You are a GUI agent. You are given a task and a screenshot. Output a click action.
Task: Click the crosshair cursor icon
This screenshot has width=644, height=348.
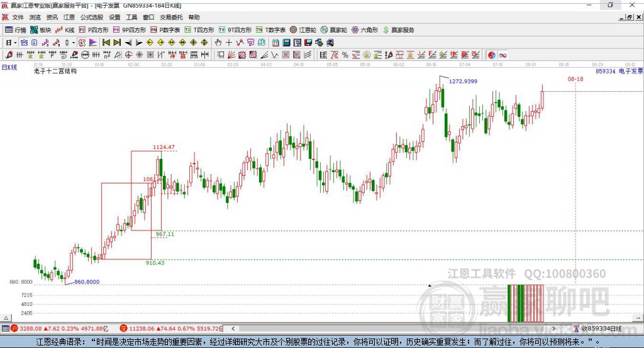tap(229, 43)
